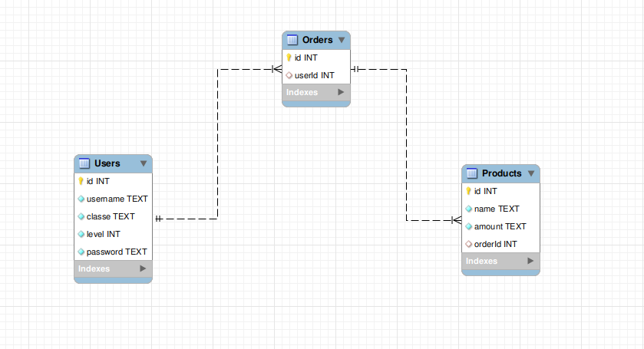Expand the Indexes section of Users
Image resolution: width=644 pixels, height=349 pixels.
[x=143, y=268]
